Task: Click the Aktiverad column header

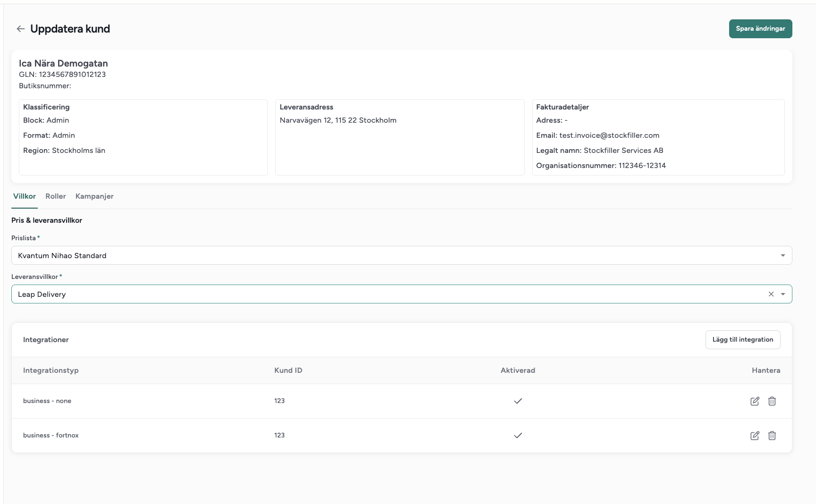Action: tap(518, 370)
